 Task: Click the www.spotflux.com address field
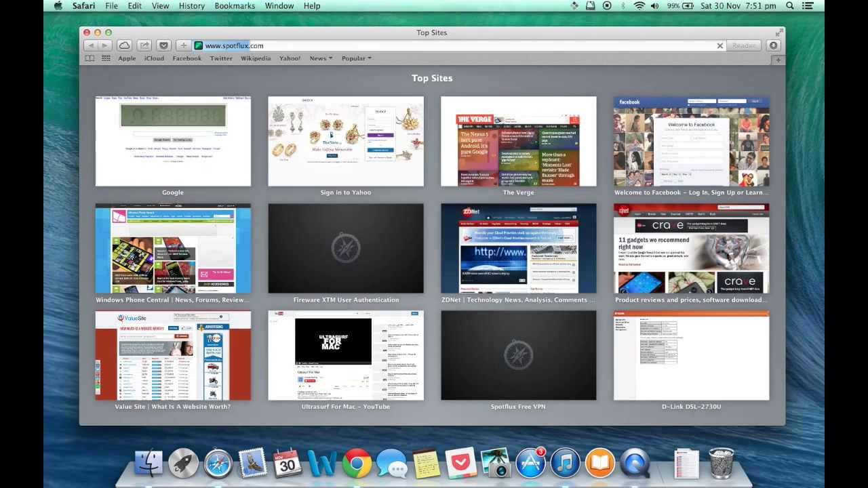coord(459,45)
